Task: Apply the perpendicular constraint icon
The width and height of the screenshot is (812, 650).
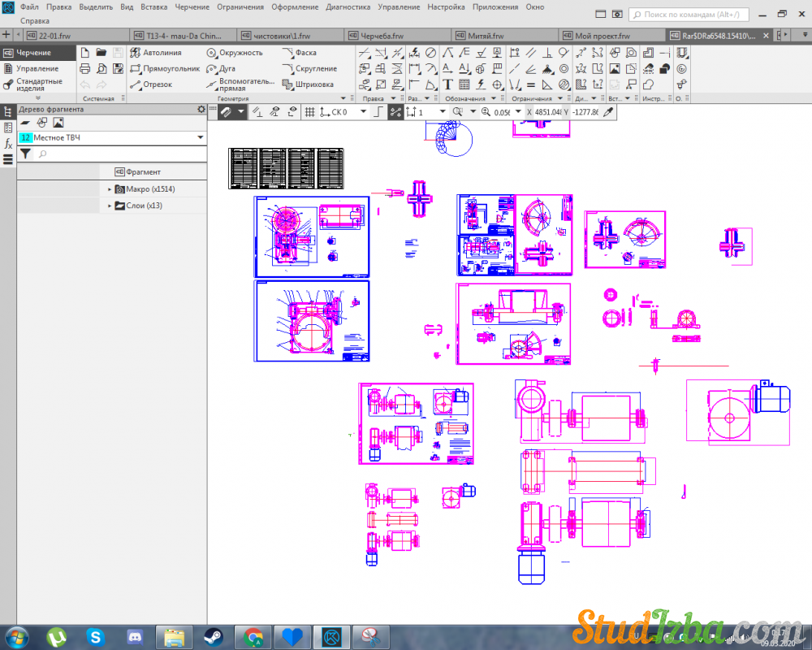Action: coord(547,52)
